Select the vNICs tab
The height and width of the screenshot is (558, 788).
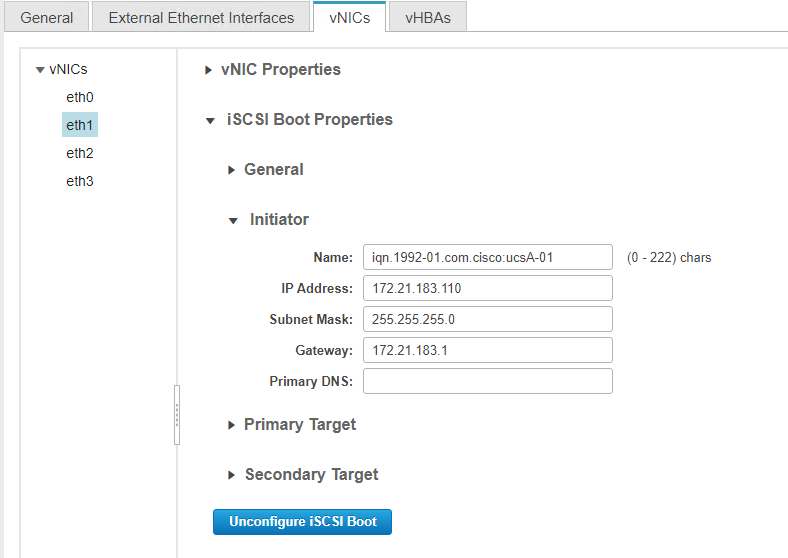point(349,17)
